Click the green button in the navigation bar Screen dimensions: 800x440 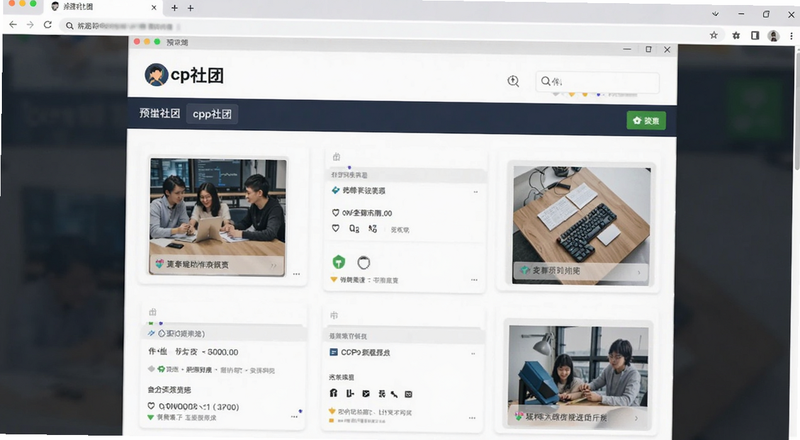(x=646, y=120)
